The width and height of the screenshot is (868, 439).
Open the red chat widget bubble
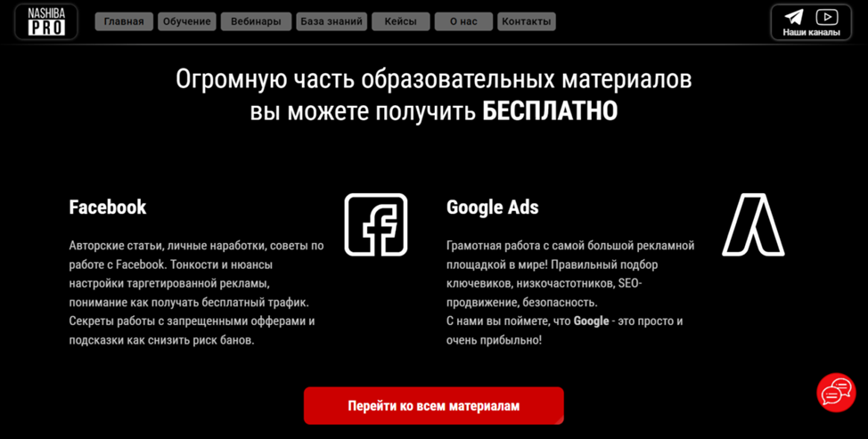837,393
